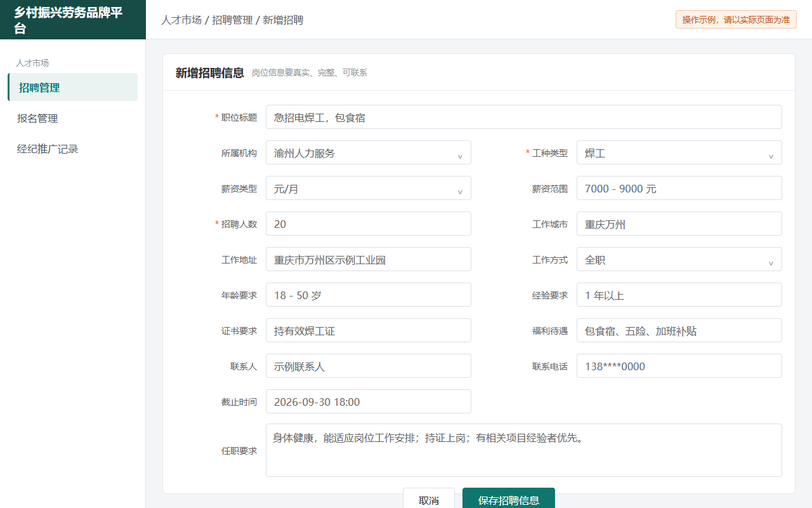Click the 招聘人数 field showing 20
812x508 pixels.
369,224
